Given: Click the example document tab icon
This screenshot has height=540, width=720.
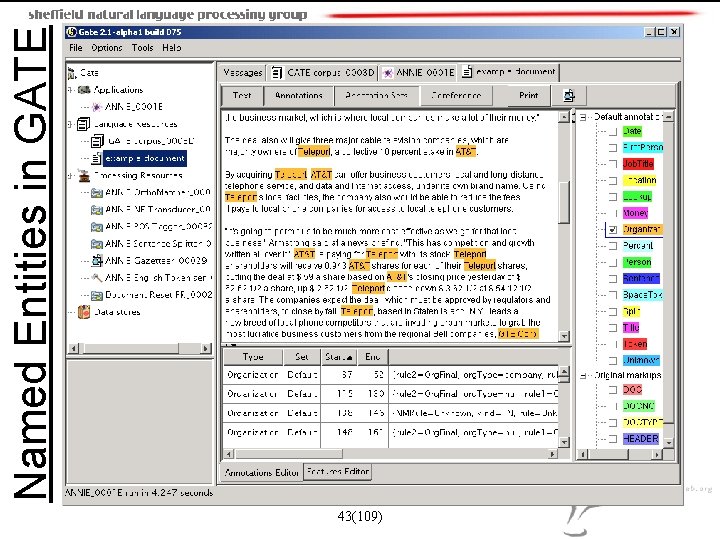Looking at the screenshot, I should [x=467, y=72].
